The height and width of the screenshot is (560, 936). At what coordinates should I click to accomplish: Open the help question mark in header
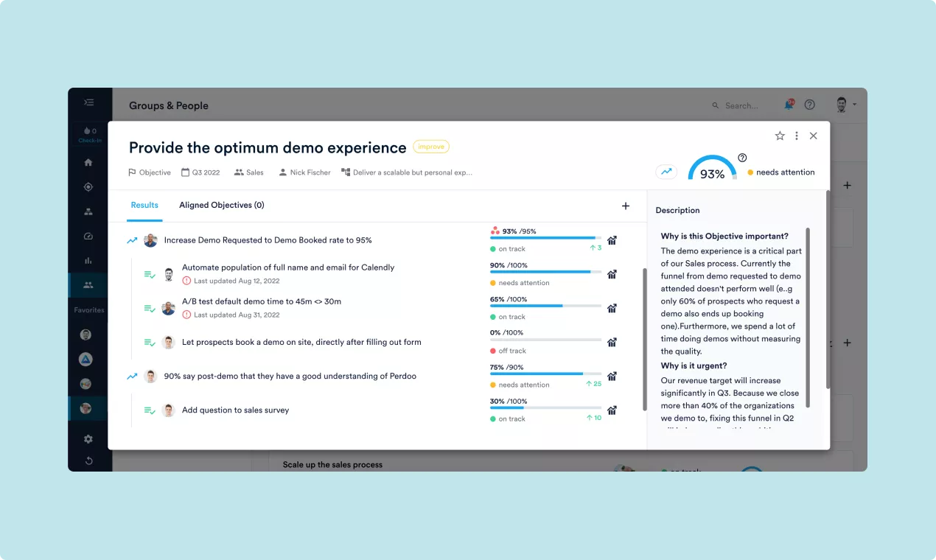(x=810, y=105)
